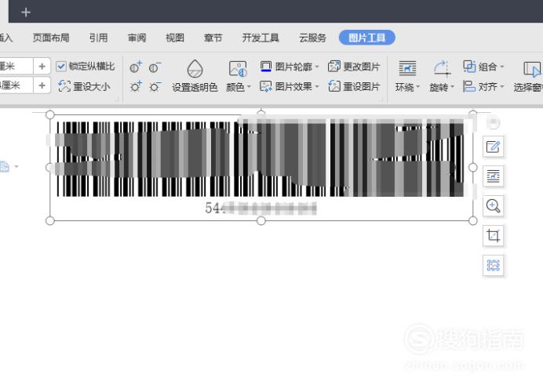Screen dimensions: 543x392
Task: Switch to the 审阅 tab
Action: (x=137, y=38)
